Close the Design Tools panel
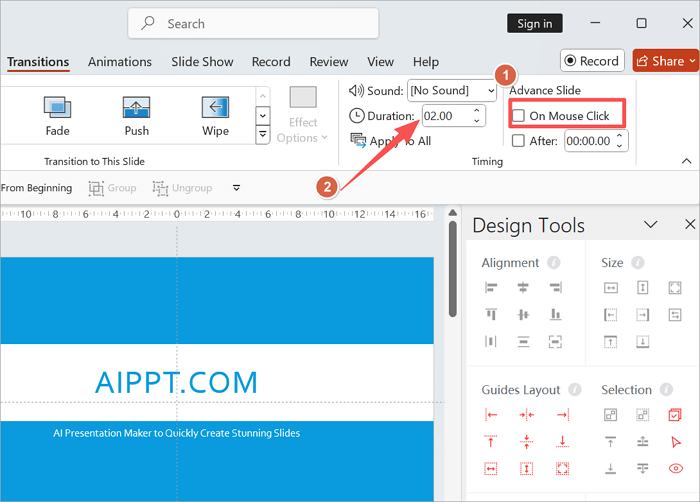700x502 pixels. 690,224
